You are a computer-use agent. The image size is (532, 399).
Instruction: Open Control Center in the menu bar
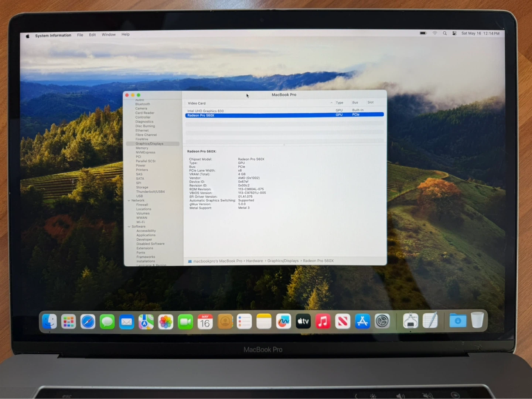(454, 33)
